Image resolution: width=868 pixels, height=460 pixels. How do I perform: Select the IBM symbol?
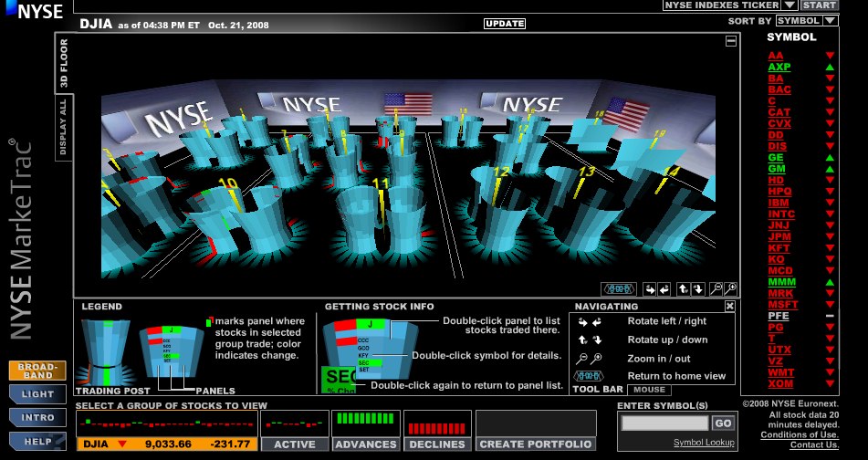778,203
